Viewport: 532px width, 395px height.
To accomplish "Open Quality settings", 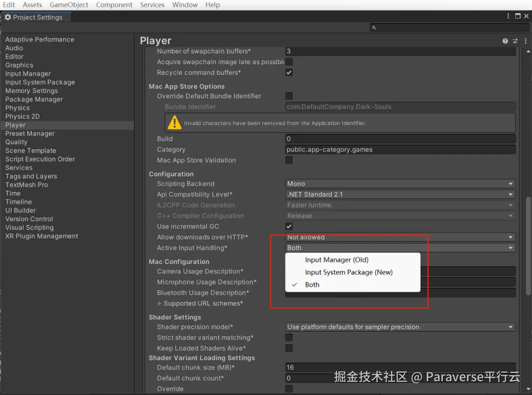I will (x=16, y=142).
